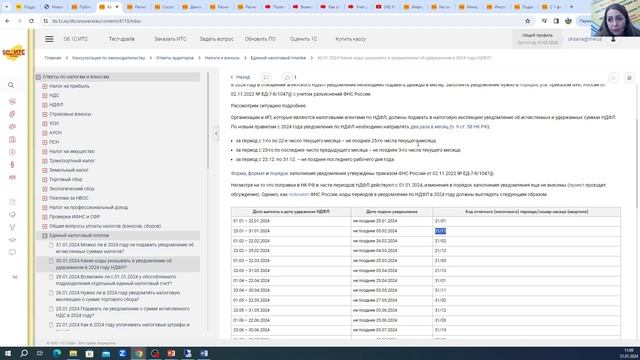Open Word from the taskbar
The height and width of the screenshot is (360, 640).
(204, 353)
